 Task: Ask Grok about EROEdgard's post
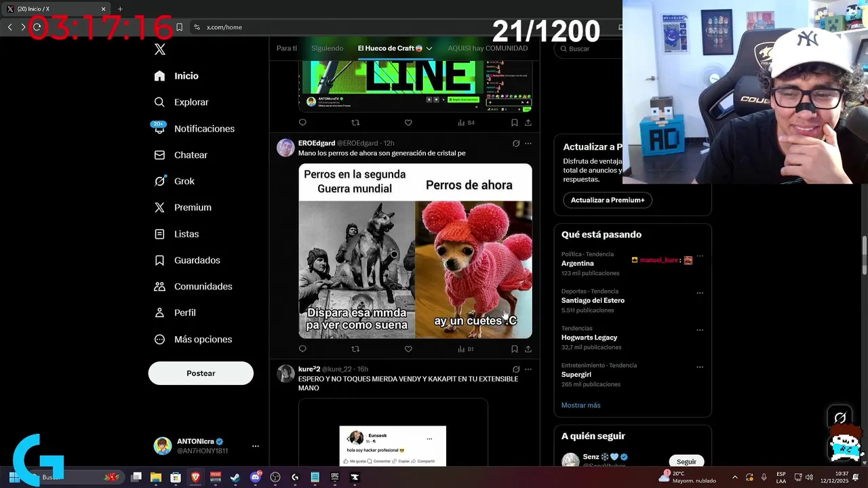(516, 143)
